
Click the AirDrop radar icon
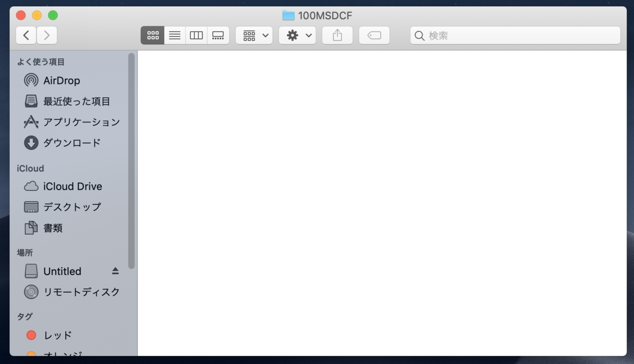pyautogui.click(x=31, y=80)
